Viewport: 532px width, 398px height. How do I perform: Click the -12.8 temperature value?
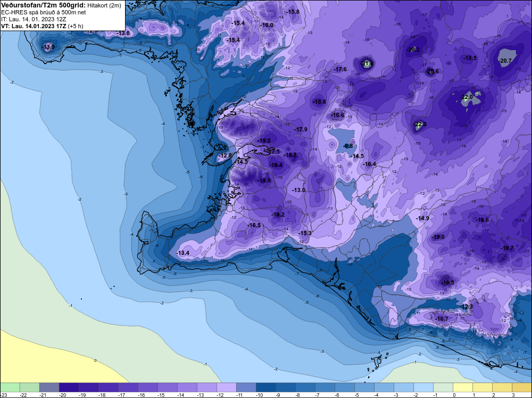[x=225, y=155]
